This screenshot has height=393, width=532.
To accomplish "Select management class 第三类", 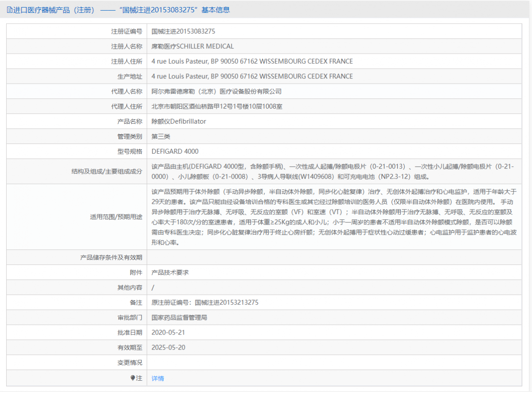I will (161, 136).
